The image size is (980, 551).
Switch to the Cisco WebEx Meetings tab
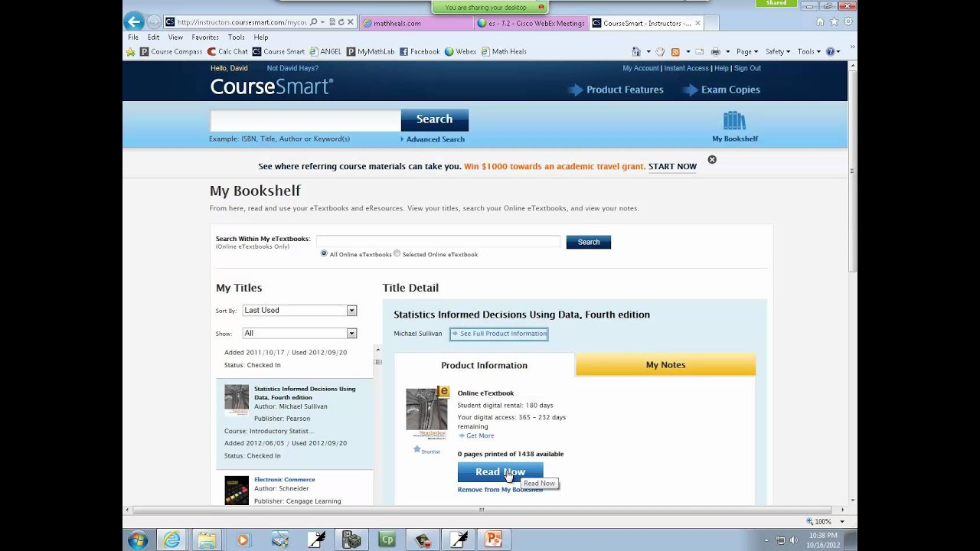point(531,23)
